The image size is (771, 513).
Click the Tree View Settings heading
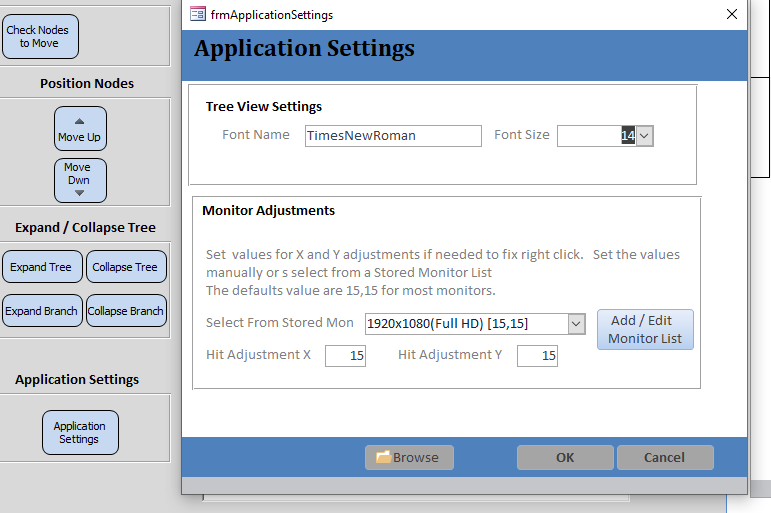coord(264,106)
